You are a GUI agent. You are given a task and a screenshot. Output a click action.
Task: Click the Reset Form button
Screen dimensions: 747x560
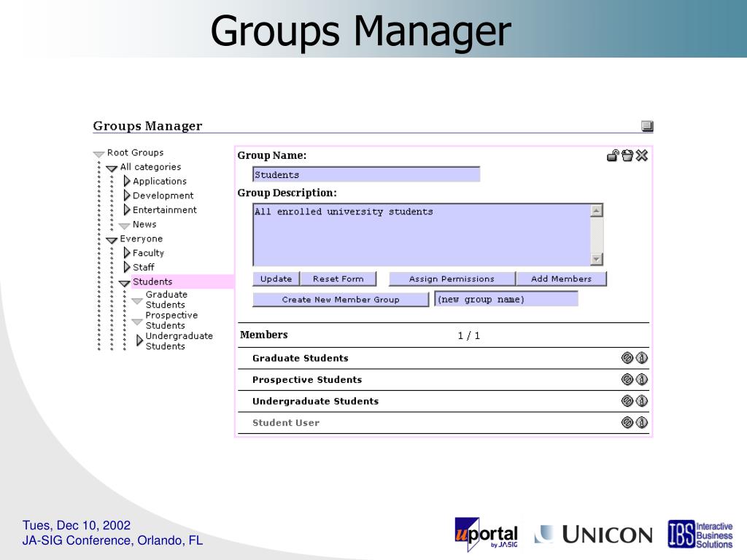[x=338, y=279]
